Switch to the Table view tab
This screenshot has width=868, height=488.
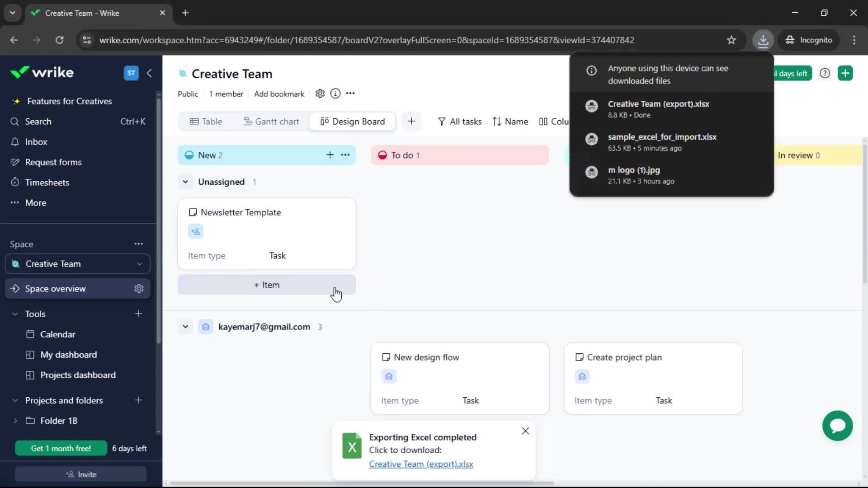point(206,122)
